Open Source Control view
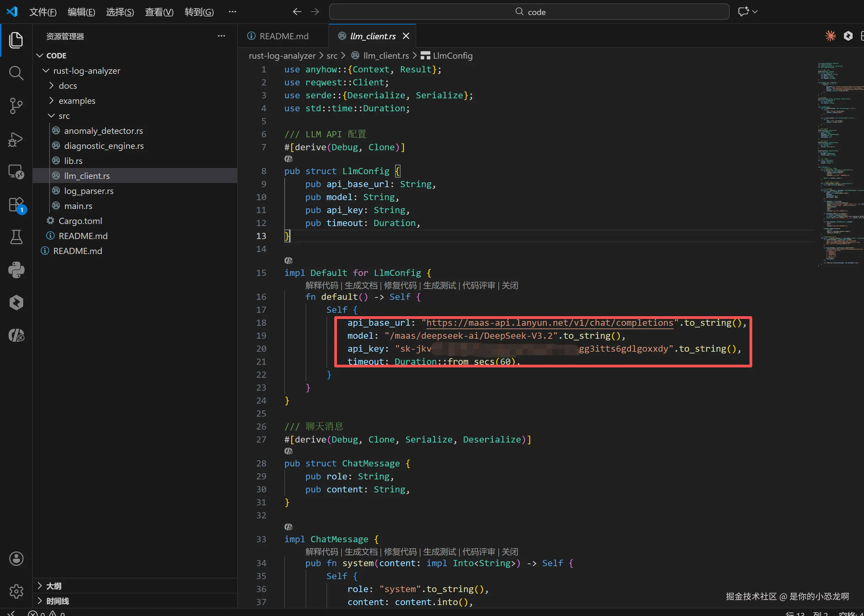Image resolution: width=864 pixels, height=616 pixels. (16, 106)
